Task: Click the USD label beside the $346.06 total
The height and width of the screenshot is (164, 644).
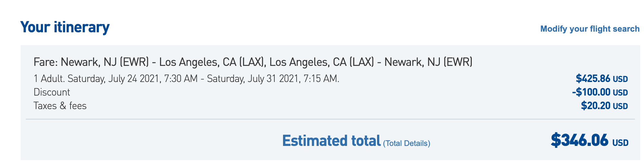Action: click(620, 143)
